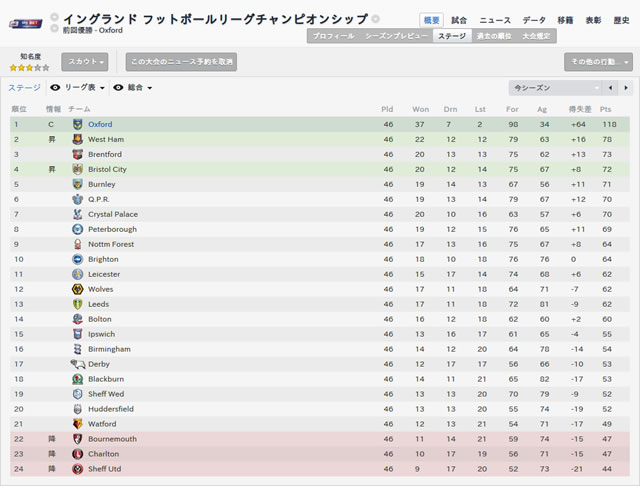Click the Watford club crest
The image size is (640, 486).
[78, 424]
